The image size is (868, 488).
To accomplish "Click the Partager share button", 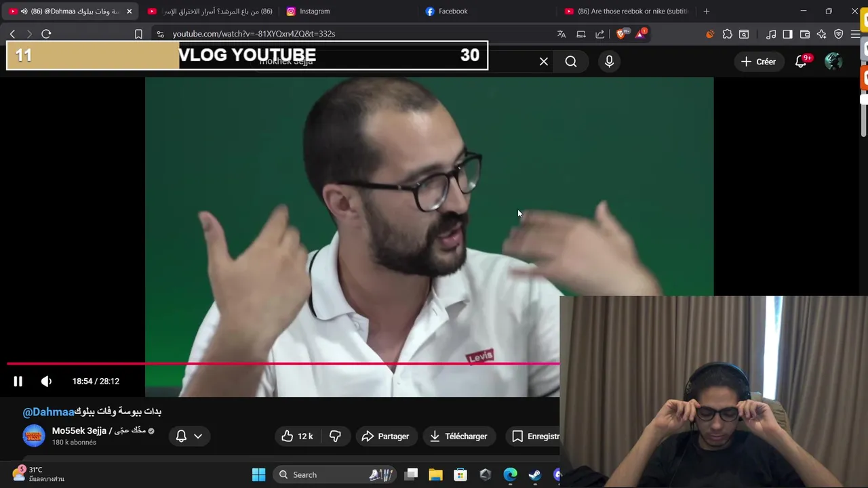I will pos(385,436).
